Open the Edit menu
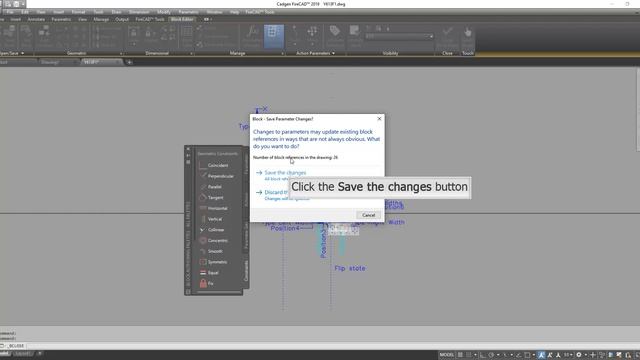Screen dimensions: 640x360 pos(25,12)
